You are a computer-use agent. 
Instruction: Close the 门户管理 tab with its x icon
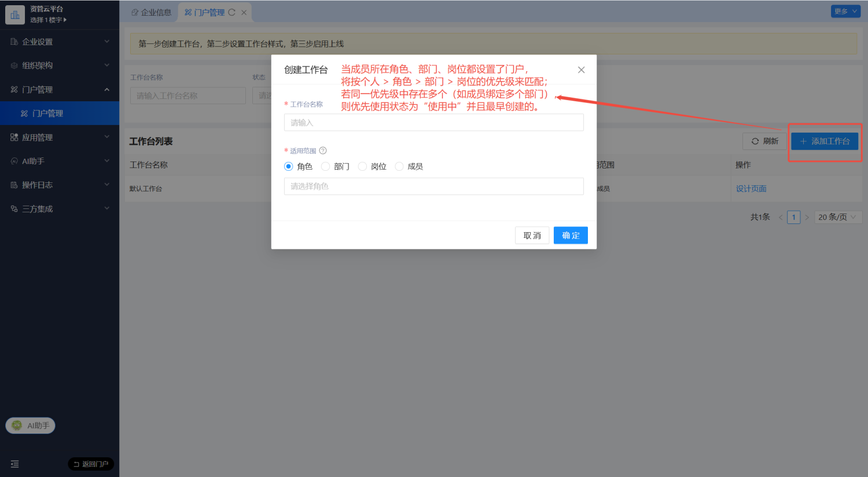point(244,12)
